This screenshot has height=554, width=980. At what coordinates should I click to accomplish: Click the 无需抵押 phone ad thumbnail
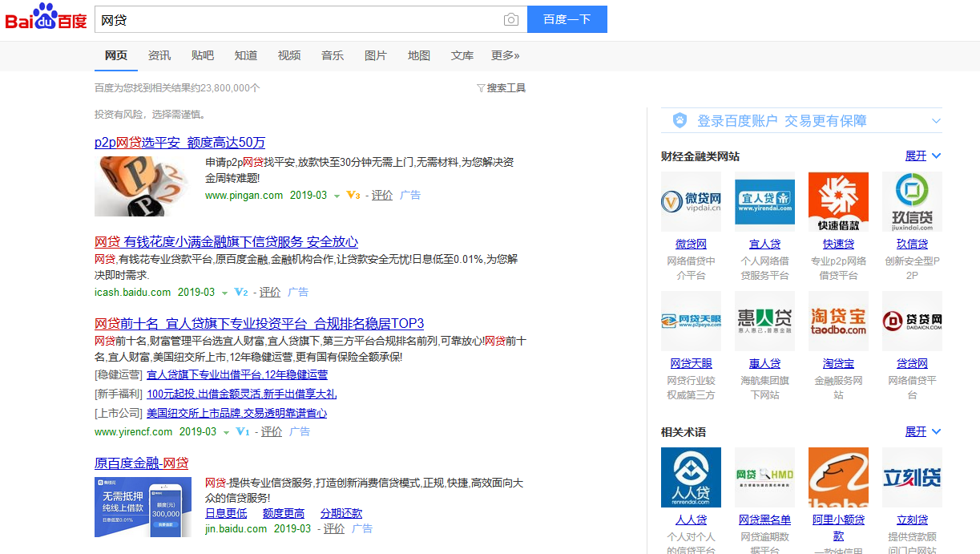coord(143,507)
